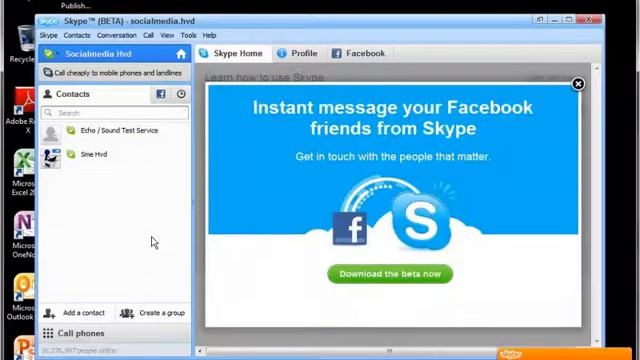Close the Facebook promo popup
640x360 pixels.
578,84
